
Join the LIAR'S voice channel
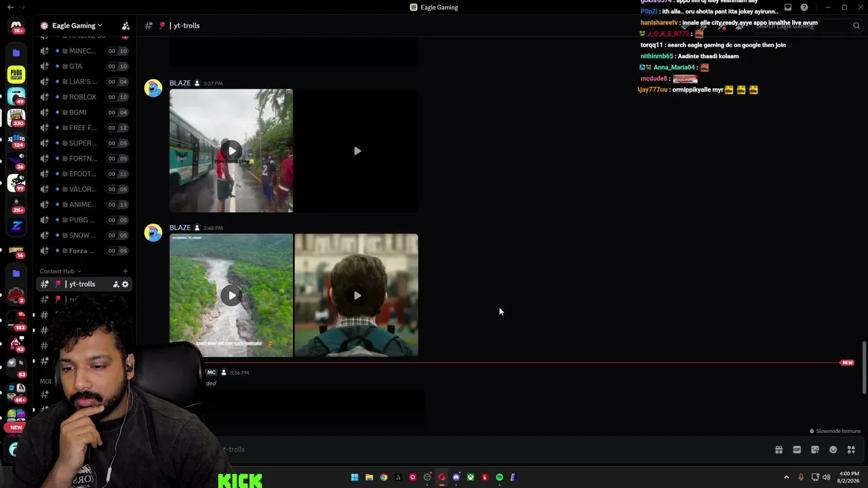coord(84,81)
